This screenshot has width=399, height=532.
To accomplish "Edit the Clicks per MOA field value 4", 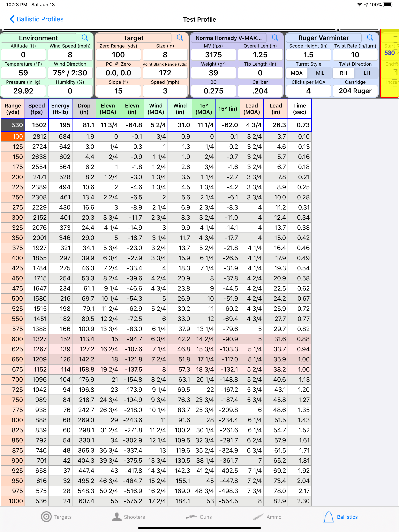I will (x=308, y=91).
